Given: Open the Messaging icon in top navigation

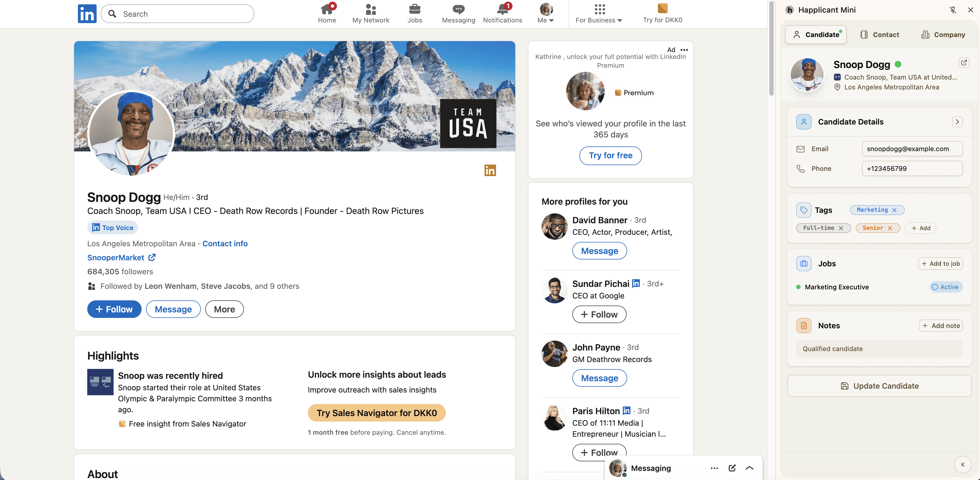Looking at the screenshot, I should tap(458, 9).
